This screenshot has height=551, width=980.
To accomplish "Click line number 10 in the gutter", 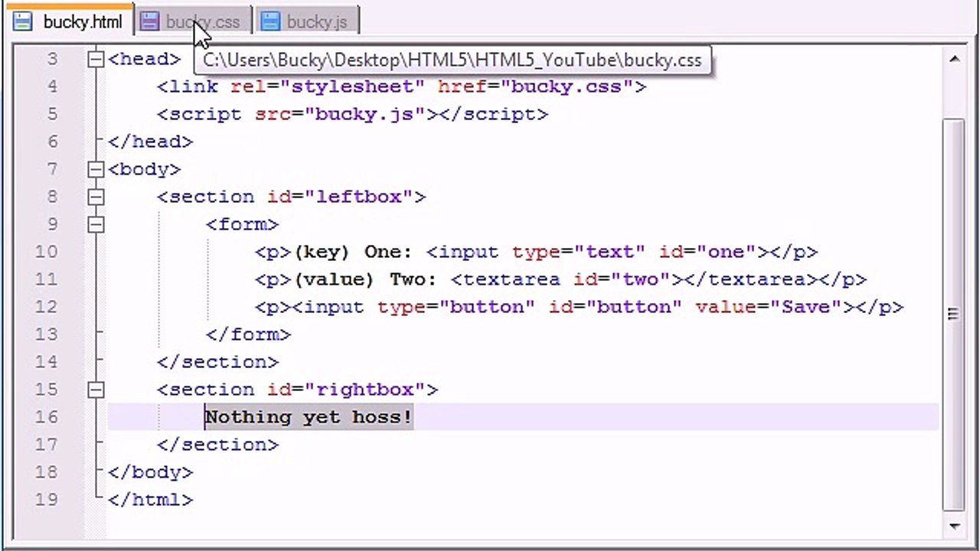I will point(46,252).
